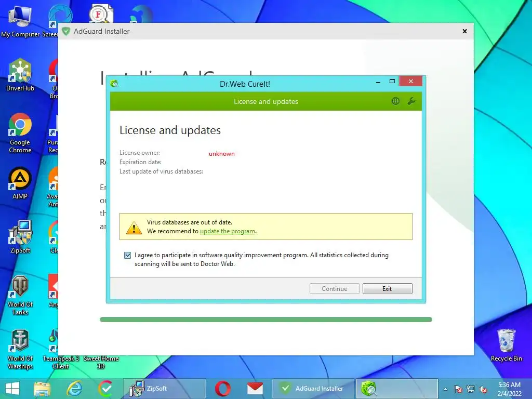Image resolution: width=532 pixels, height=399 pixels.
Task: Open File Explorer from the taskbar
Action: [42, 389]
